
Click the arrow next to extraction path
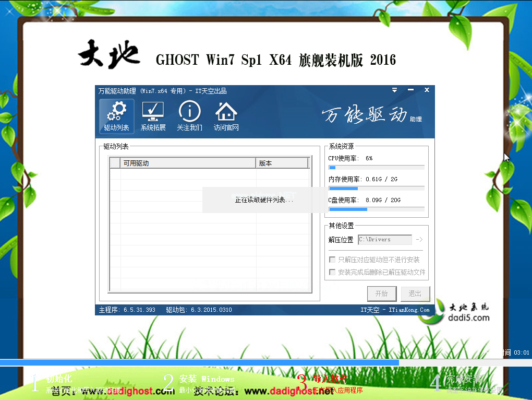point(419,240)
